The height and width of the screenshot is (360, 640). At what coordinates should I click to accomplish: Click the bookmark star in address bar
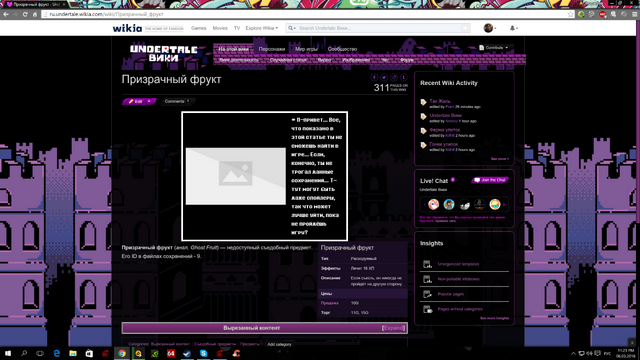(570, 14)
